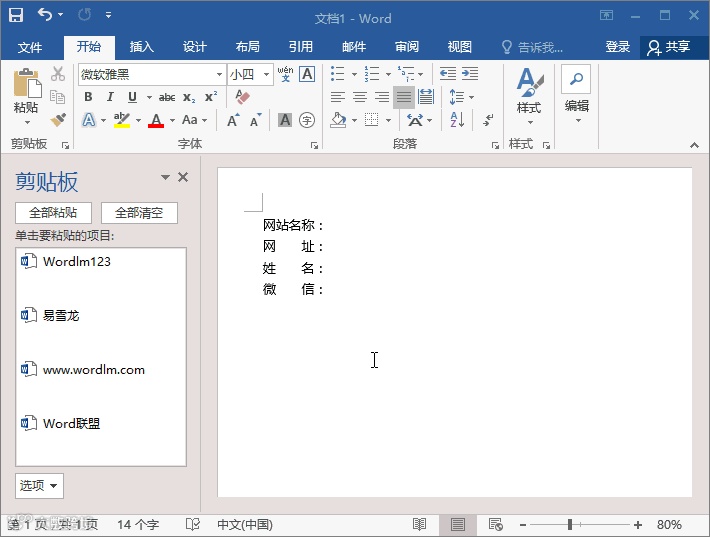Increase the paragraph indent
The width and height of the screenshot is (710, 537).
click(x=470, y=73)
